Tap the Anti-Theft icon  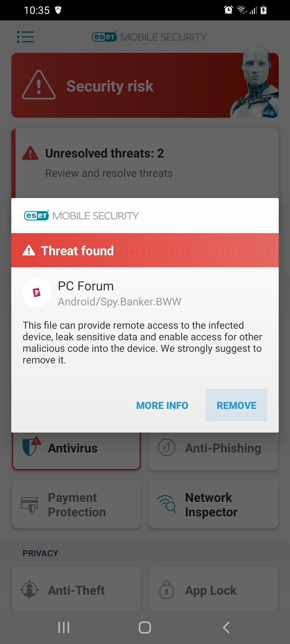[30, 590]
